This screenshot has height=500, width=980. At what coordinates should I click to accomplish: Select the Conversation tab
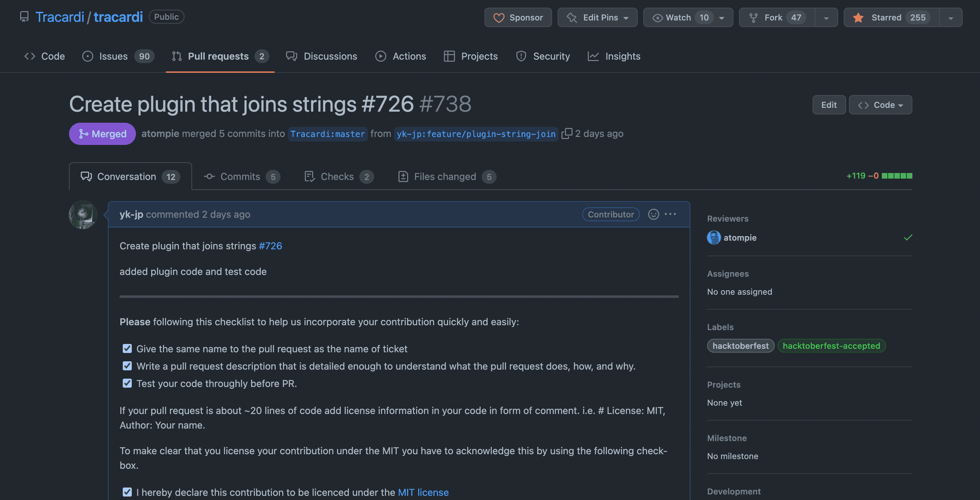(130, 176)
